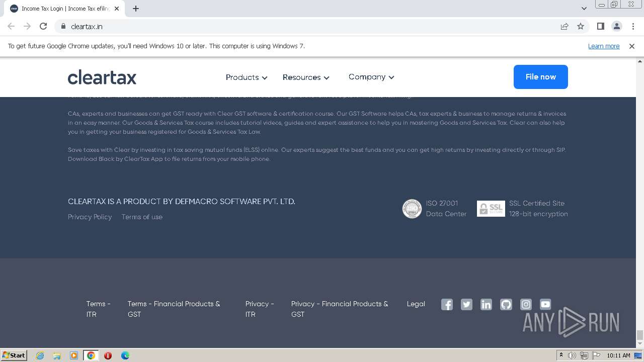The width and height of the screenshot is (644, 362).
Task: Open the tab search dropdown arrow
Action: point(584,8)
